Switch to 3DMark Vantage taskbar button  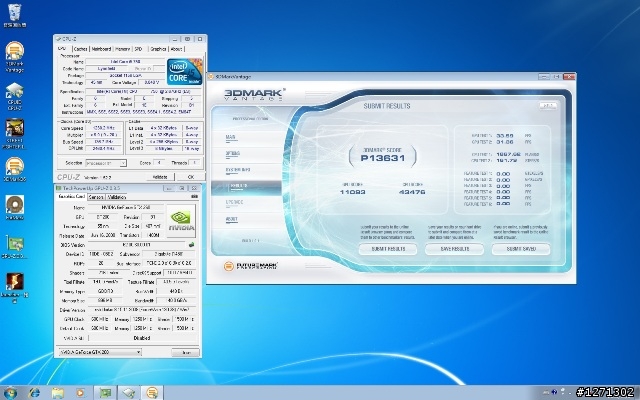152,393
